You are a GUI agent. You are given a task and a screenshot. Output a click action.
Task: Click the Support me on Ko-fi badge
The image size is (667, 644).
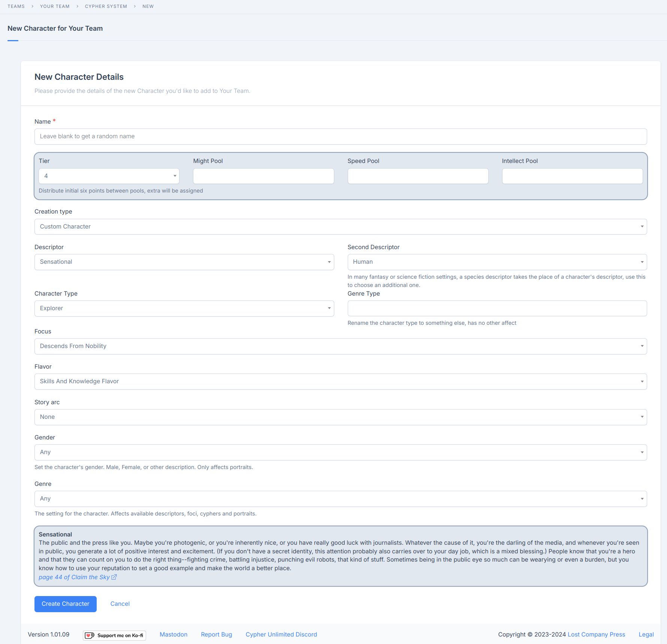click(x=114, y=635)
